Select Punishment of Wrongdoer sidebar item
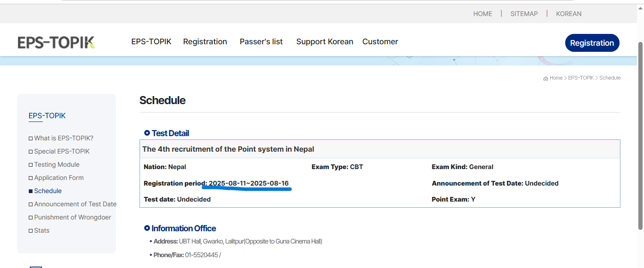Image resolution: width=644 pixels, height=268 pixels. [73, 217]
